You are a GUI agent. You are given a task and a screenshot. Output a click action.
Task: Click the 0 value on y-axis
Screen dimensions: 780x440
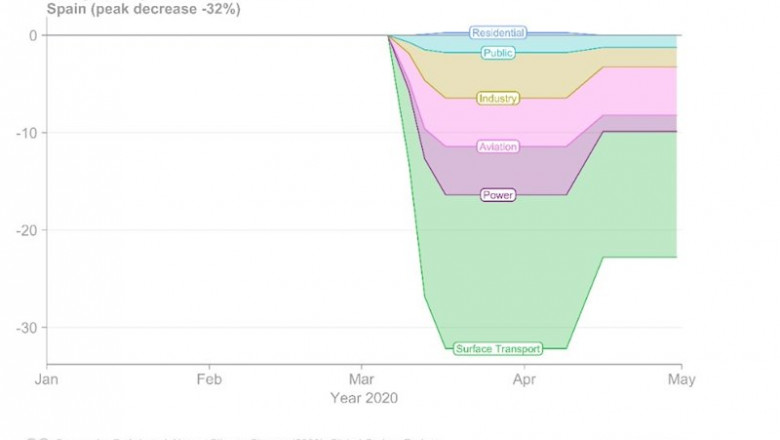pyautogui.click(x=33, y=35)
